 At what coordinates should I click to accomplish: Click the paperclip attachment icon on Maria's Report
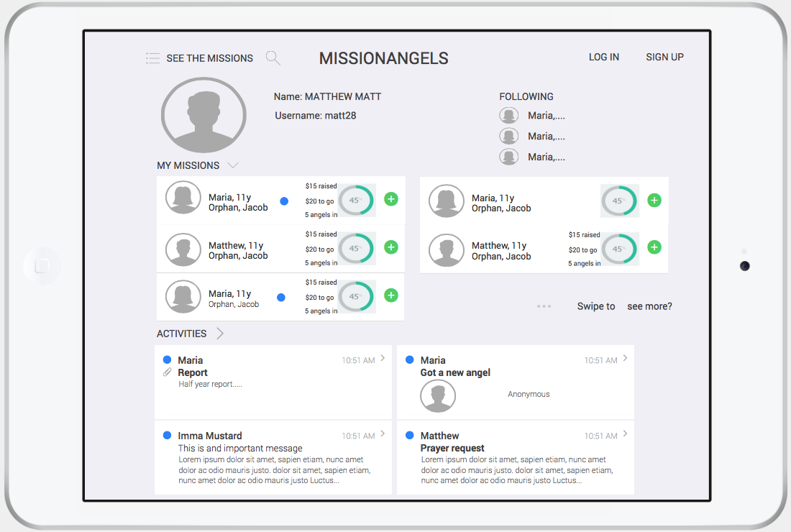click(167, 372)
